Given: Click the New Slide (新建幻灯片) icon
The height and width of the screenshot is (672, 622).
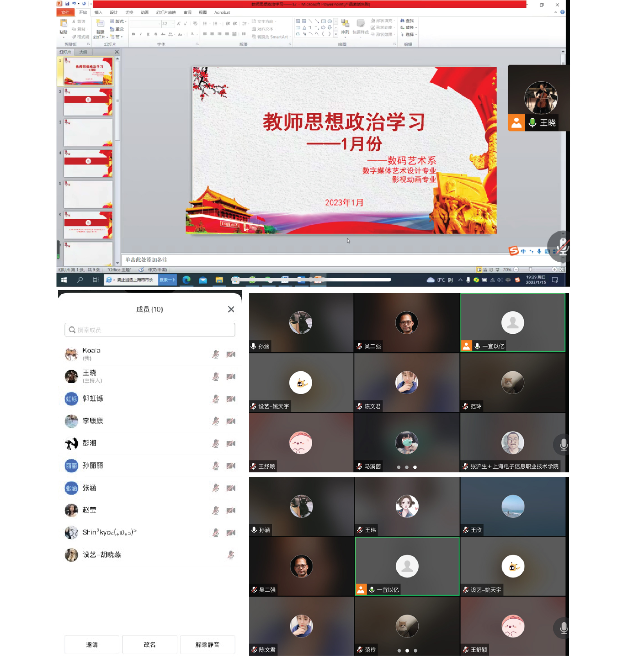Looking at the screenshot, I should point(100,24).
